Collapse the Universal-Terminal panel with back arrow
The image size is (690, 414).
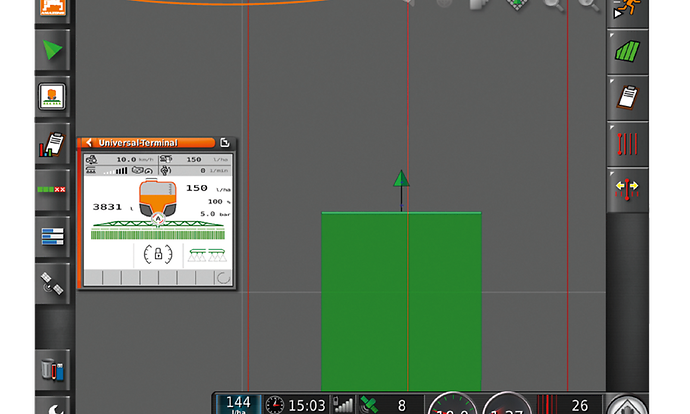[87, 143]
